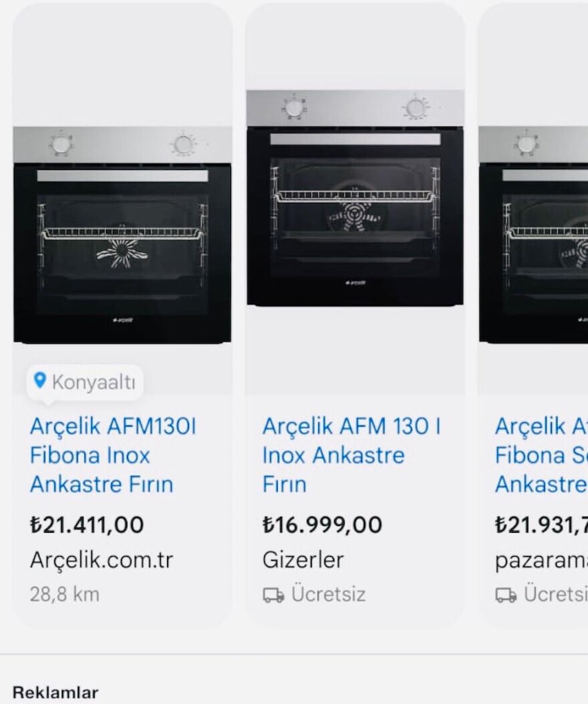Select the ₺16.999,00 price
This screenshot has height=704, width=588.
[322, 525]
